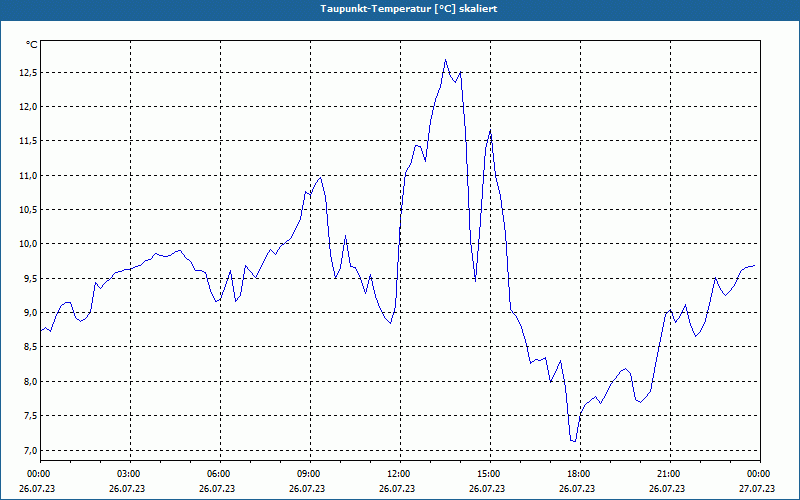The height and width of the screenshot is (500, 800).
Task: Click the 15:00 time label on x-axis
Action: [x=490, y=474]
